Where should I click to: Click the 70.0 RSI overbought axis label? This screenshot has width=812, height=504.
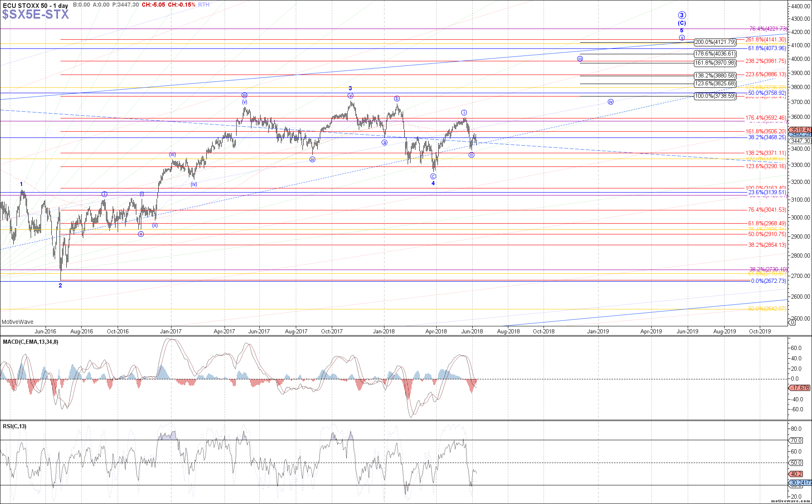click(x=796, y=440)
